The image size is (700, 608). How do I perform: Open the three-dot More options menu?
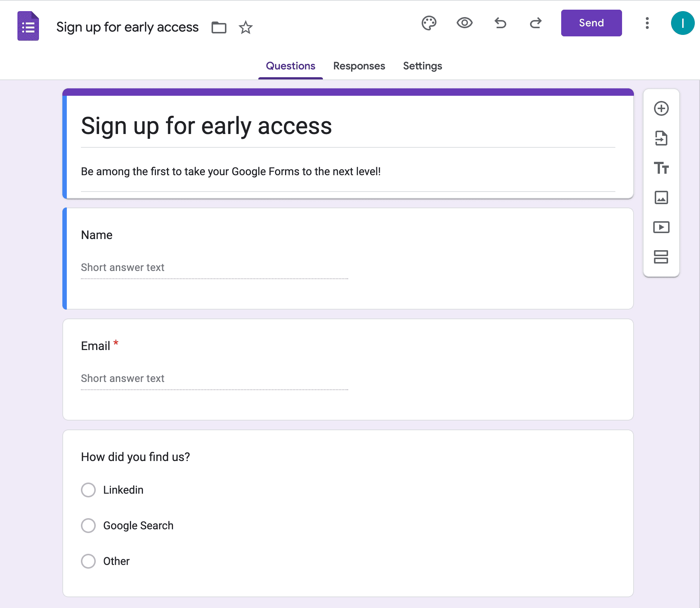coord(647,23)
